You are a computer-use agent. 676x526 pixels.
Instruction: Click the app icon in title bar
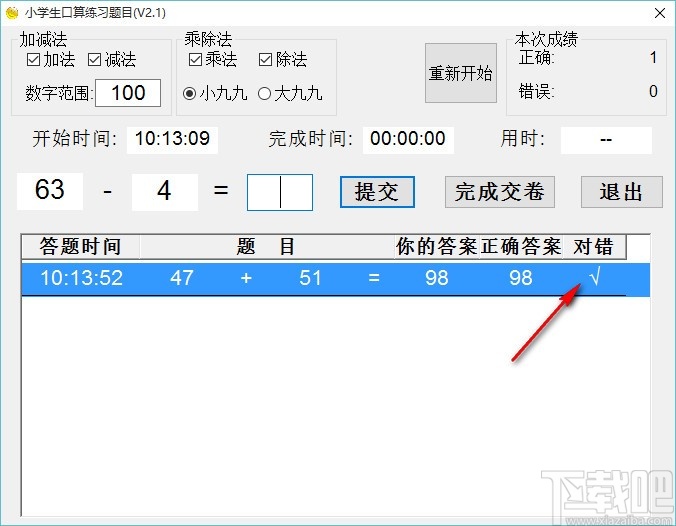click(12, 13)
